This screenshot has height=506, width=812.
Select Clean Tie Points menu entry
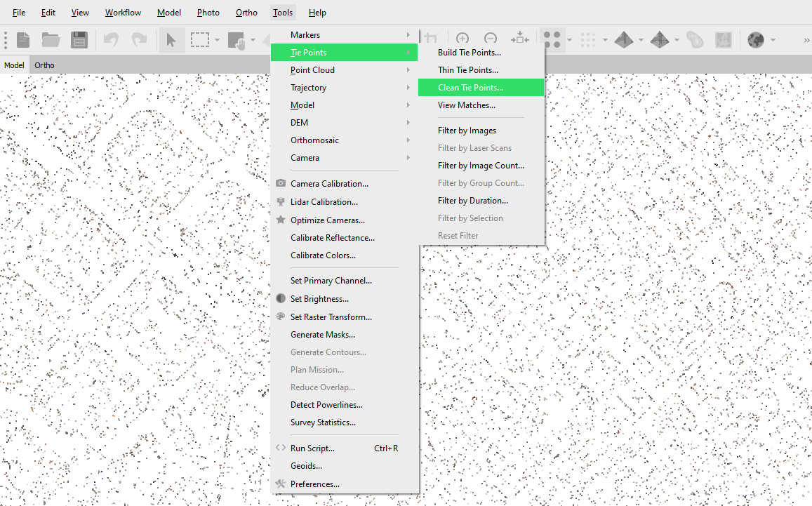(x=470, y=88)
